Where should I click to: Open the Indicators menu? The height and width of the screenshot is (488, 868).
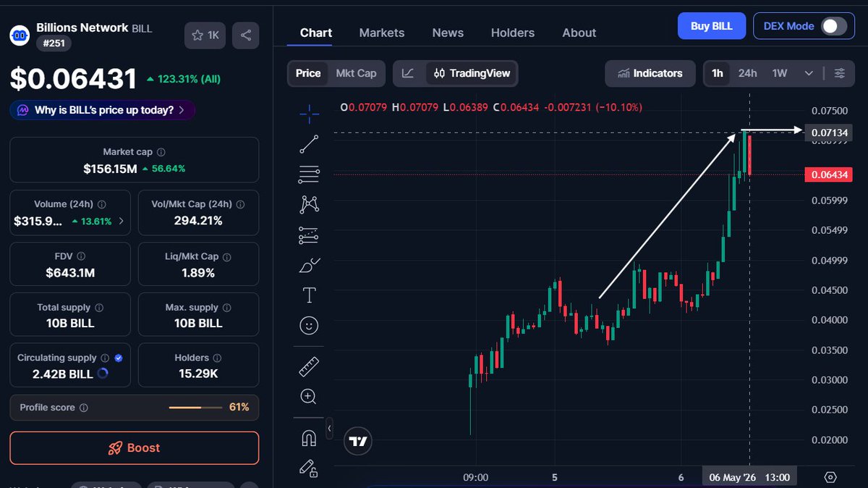(650, 73)
